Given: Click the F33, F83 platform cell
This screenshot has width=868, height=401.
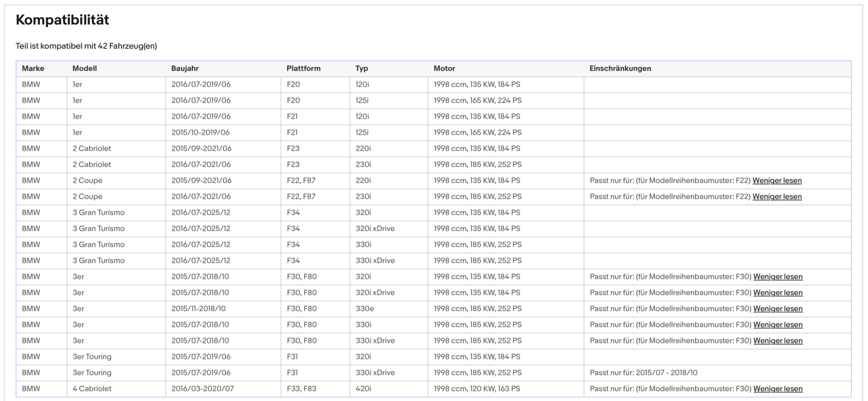Looking at the screenshot, I should coord(315,389).
